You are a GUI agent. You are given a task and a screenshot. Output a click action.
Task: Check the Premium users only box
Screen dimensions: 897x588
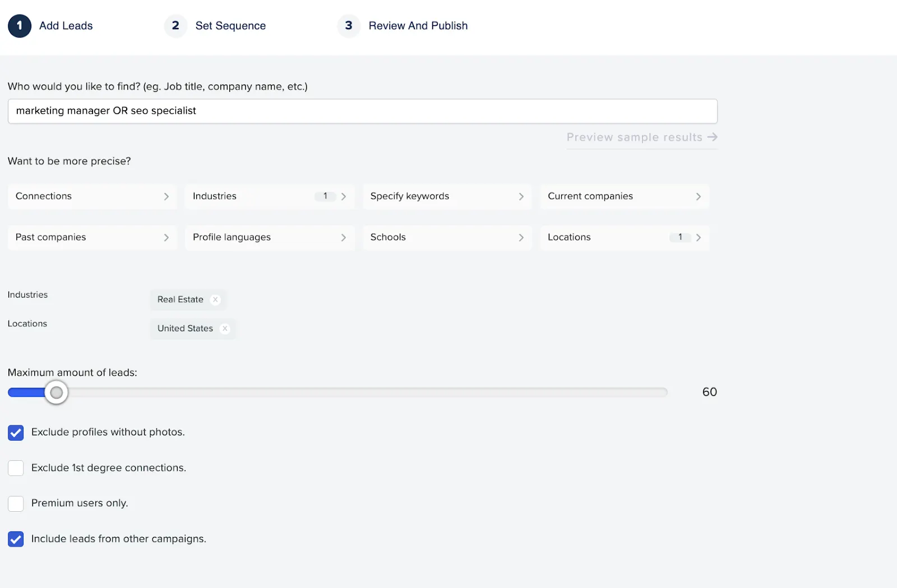pyautogui.click(x=16, y=503)
